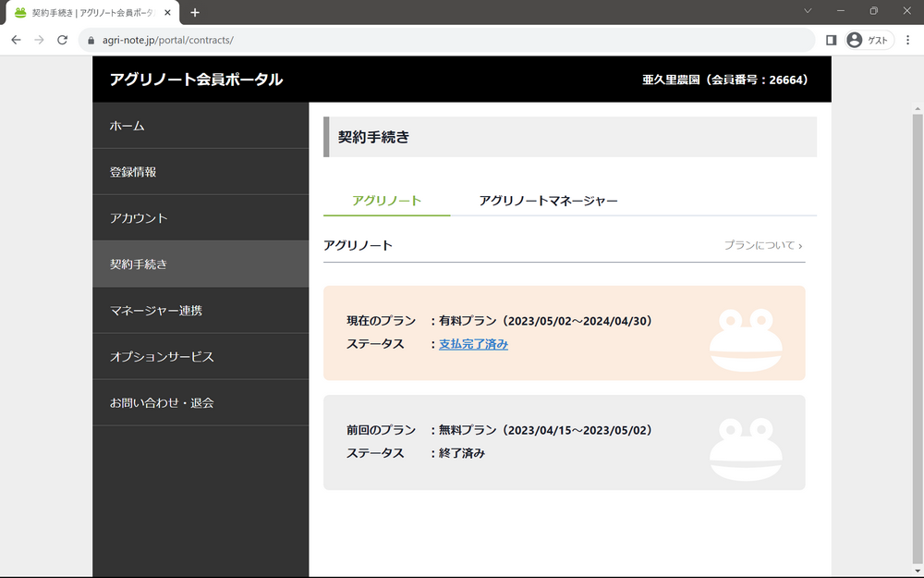The width and height of the screenshot is (924, 578).
Task: Open マネージャー連携 in sidebar
Action: point(201,310)
